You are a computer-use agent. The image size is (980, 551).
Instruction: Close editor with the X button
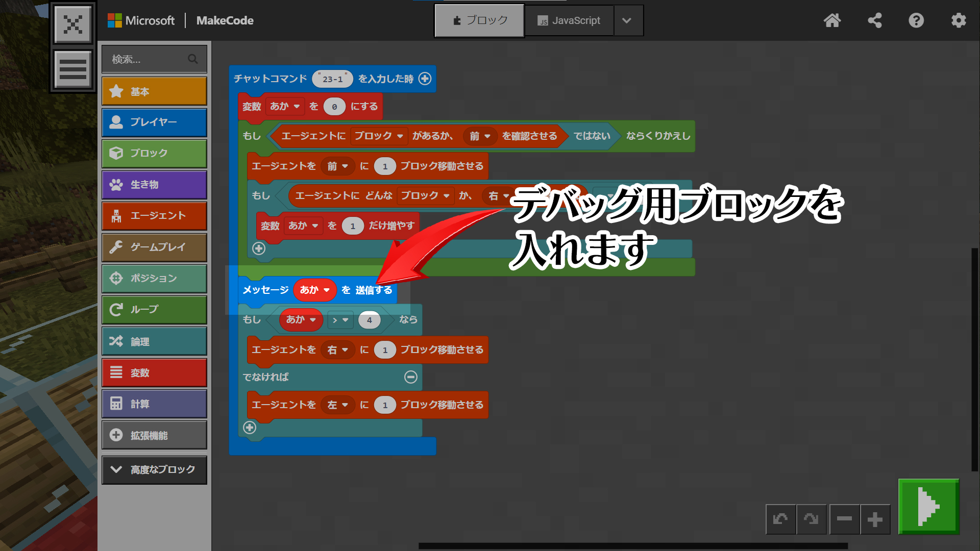73,24
